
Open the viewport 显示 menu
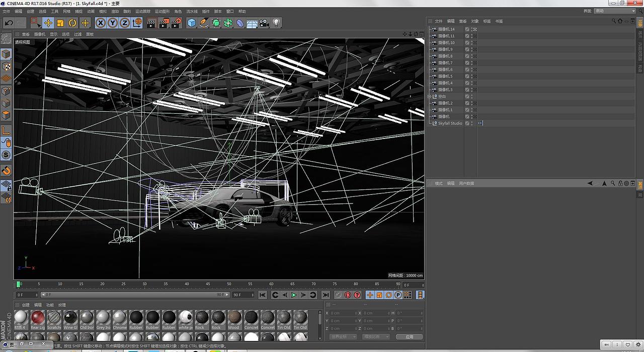tap(53, 34)
